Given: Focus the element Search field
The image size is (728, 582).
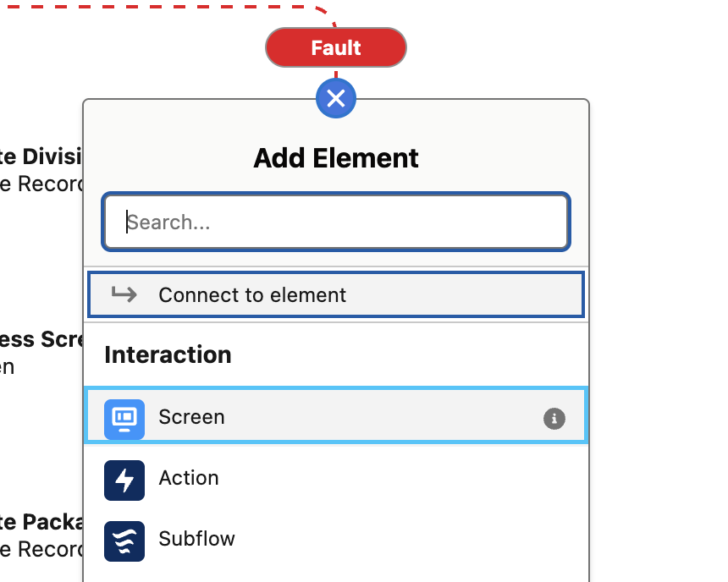Looking at the screenshot, I should click(336, 222).
